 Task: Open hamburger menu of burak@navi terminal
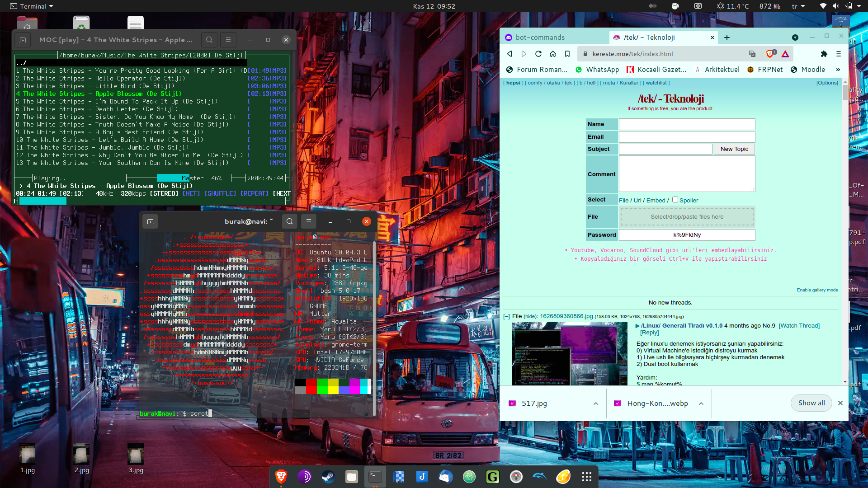click(x=309, y=221)
